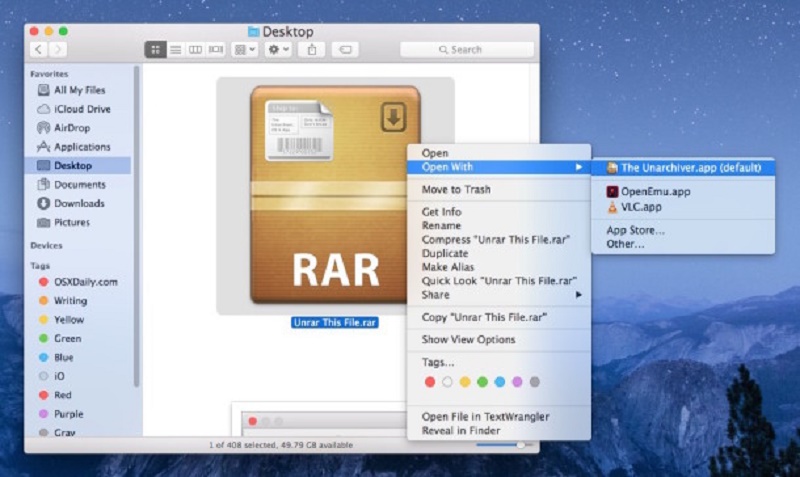Open All My Files in sidebar

[x=78, y=90]
